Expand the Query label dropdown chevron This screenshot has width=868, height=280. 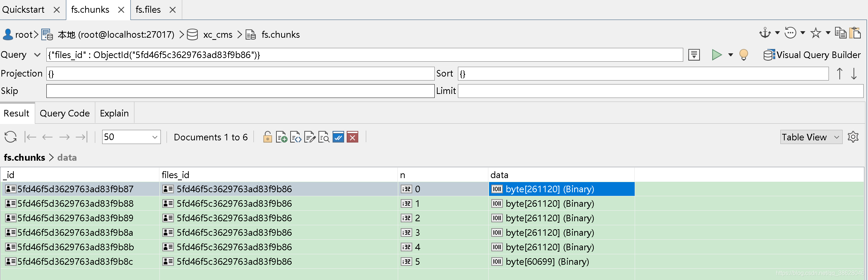(x=37, y=55)
